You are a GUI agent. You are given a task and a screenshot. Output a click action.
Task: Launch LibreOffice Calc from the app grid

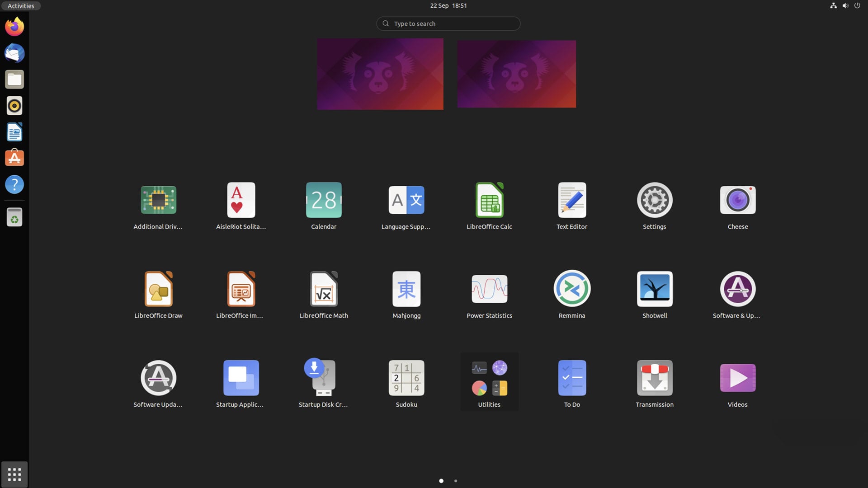[489, 200]
